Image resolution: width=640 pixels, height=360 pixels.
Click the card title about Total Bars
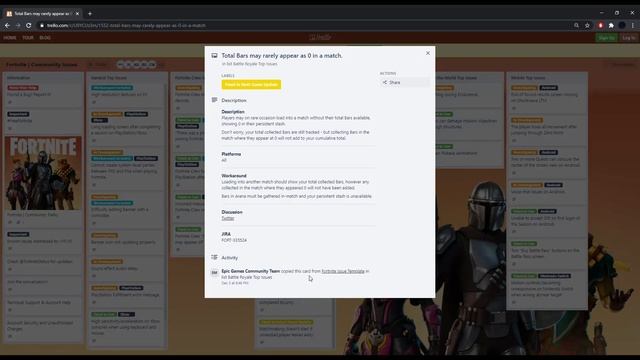coord(282,56)
